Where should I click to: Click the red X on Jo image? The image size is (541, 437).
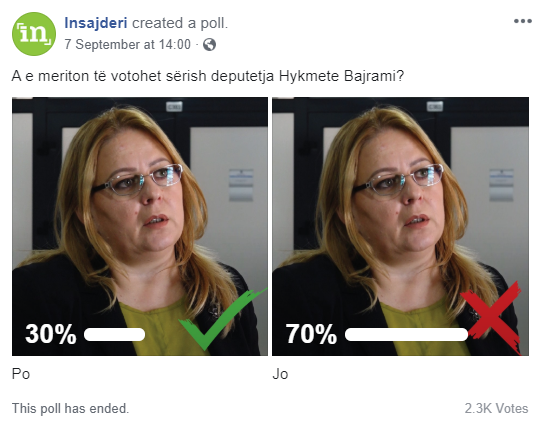click(x=491, y=317)
